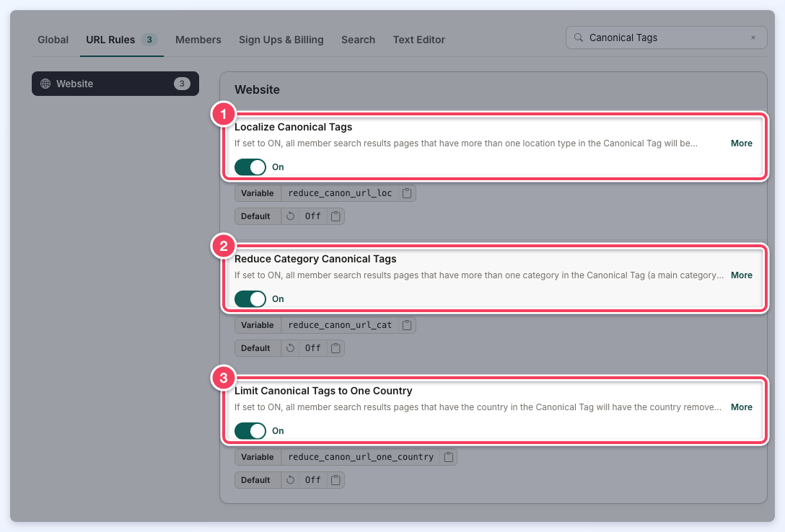
Task: Copy the default value under reduce_canon_url_loc
Action: click(336, 216)
